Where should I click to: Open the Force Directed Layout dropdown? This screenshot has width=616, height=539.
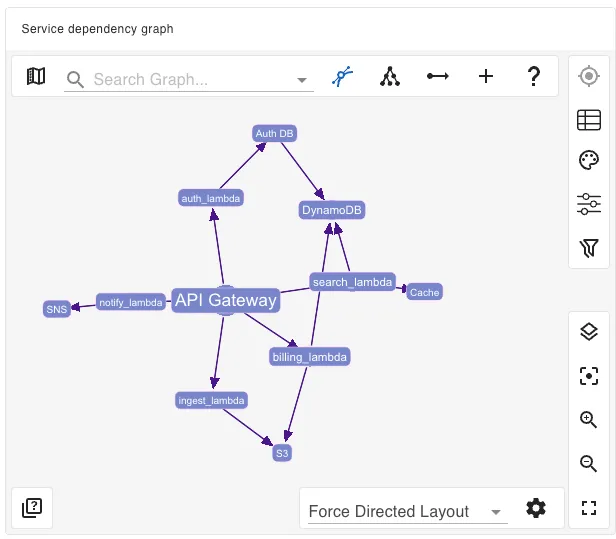407,512
